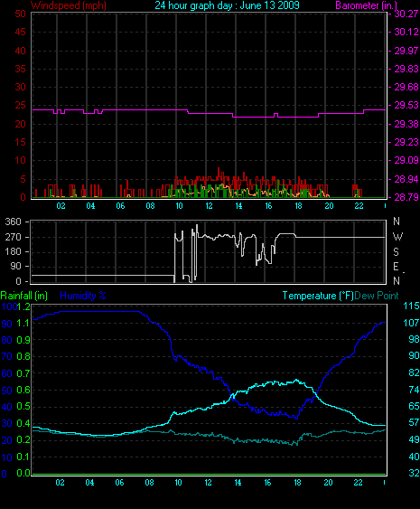Click the green 0.6 rainfall axis label
The height and width of the screenshot is (509, 420).
(23, 390)
